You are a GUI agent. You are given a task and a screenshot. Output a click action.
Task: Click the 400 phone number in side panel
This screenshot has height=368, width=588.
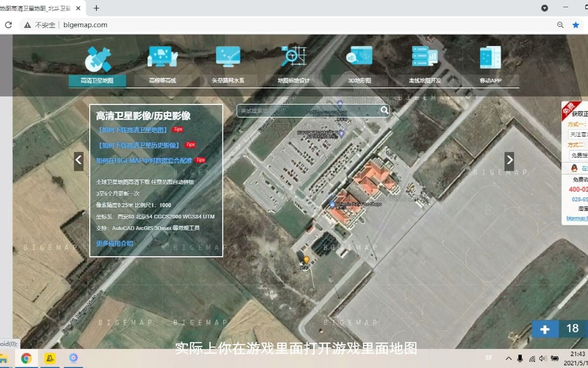click(578, 189)
